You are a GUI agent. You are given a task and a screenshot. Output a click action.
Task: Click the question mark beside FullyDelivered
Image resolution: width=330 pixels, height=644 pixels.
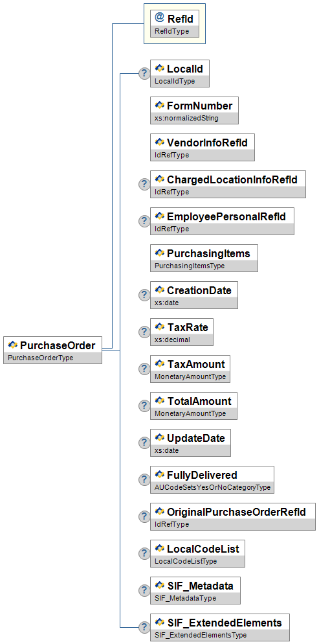tap(144, 479)
